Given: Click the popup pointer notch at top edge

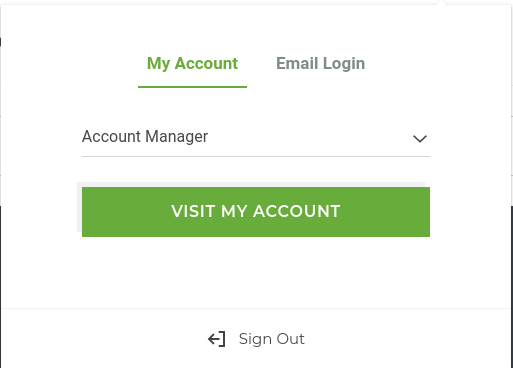Looking at the screenshot, I should pos(441,2).
